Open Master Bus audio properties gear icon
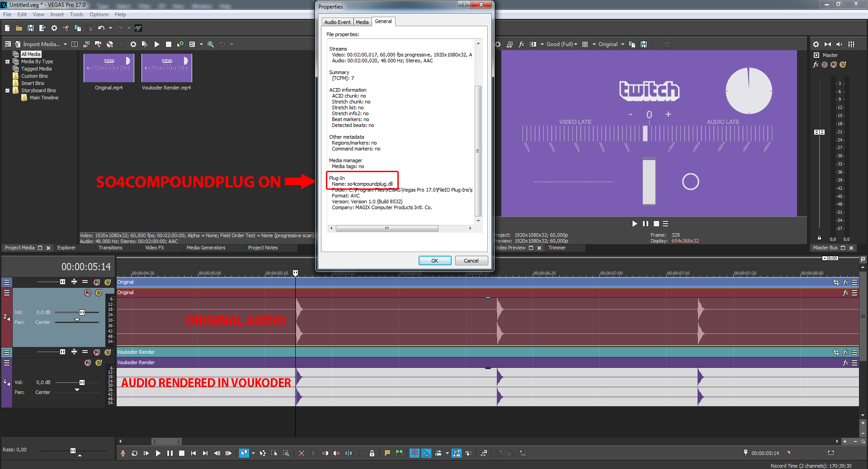The height and width of the screenshot is (469, 868). point(816,44)
